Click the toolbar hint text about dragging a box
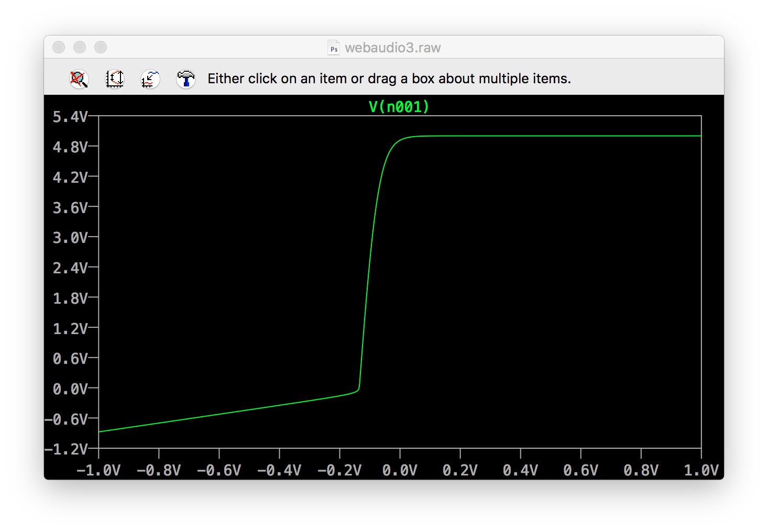Image resolution: width=768 pixels, height=532 pixels. tap(389, 79)
